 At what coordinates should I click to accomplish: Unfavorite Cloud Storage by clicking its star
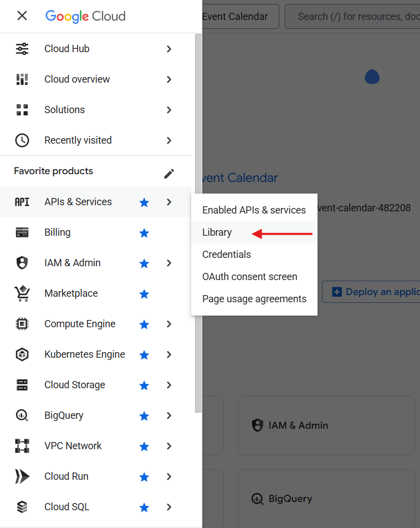pyautogui.click(x=144, y=385)
